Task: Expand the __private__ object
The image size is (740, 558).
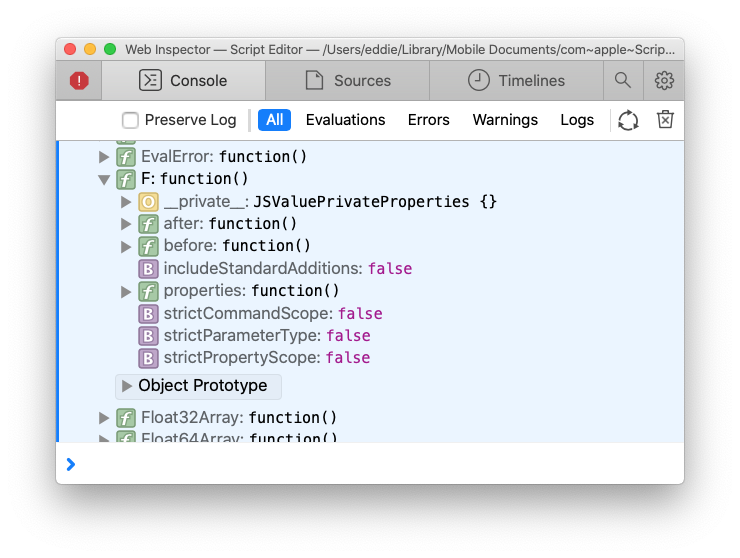Action: point(126,202)
